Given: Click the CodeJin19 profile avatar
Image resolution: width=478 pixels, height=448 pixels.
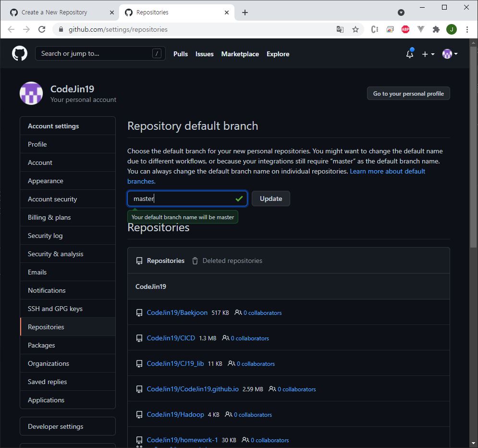Looking at the screenshot, I should 31,93.
